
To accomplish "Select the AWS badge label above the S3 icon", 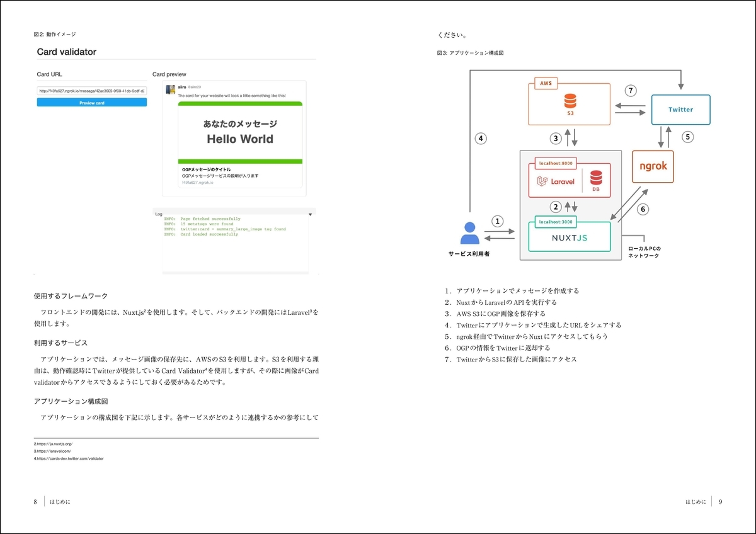I will click(546, 83).
